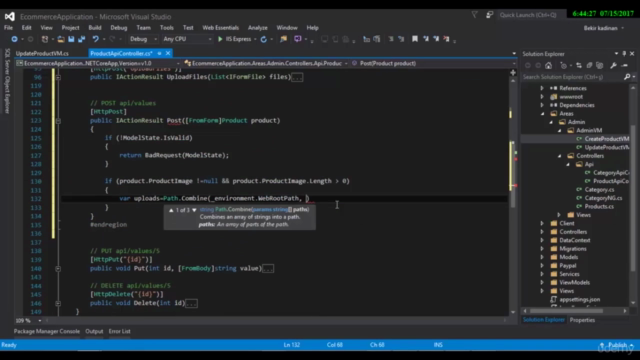Click the Solution Explorer horizontal scrollbar
This screenshot has width=640, height=360.
pos(575,311)
